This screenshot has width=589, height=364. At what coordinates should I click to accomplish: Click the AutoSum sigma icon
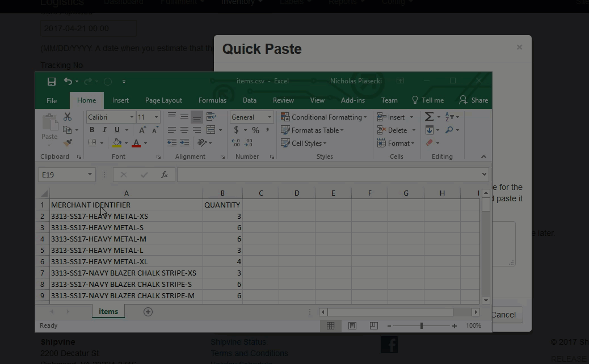point(429,117)
